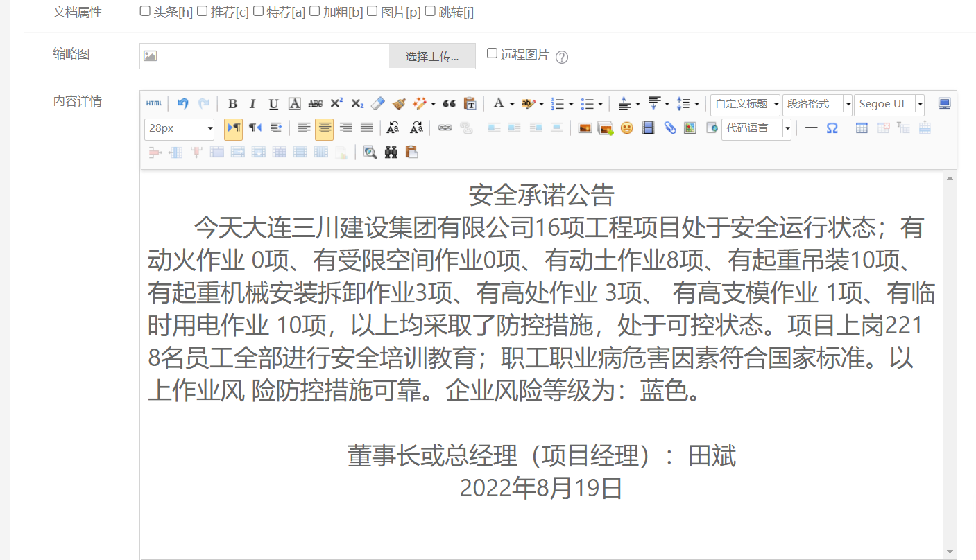The width and height of the screenshot is (976, 560).
Task: Choose text highlight background color
Action: coord(529,104)
